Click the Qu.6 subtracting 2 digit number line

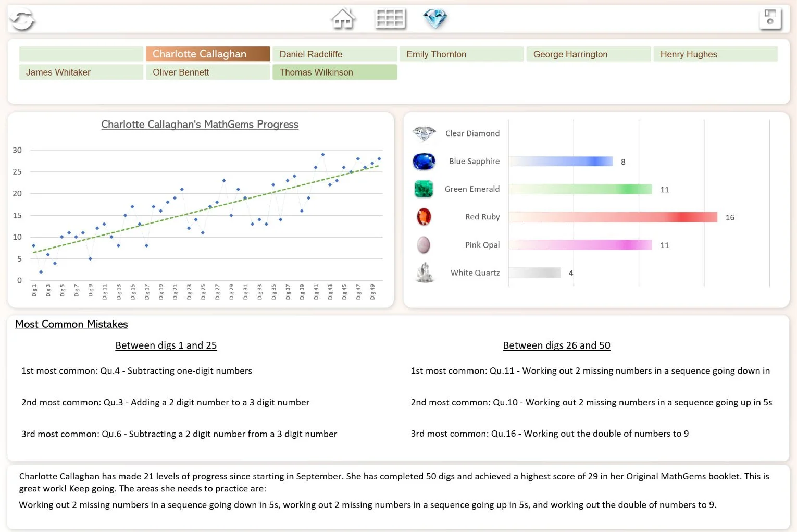(179, 434)
